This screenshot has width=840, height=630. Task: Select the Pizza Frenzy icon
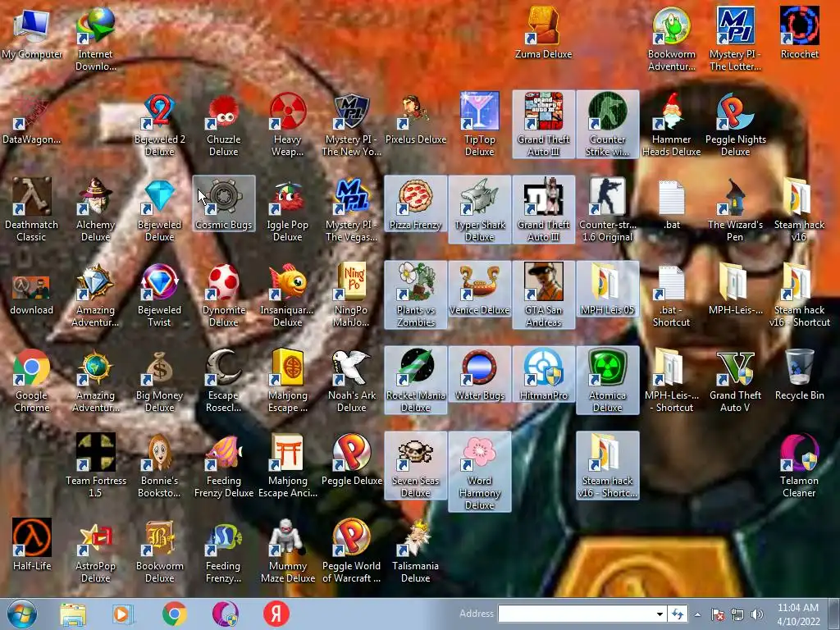(x=416, y=203)
